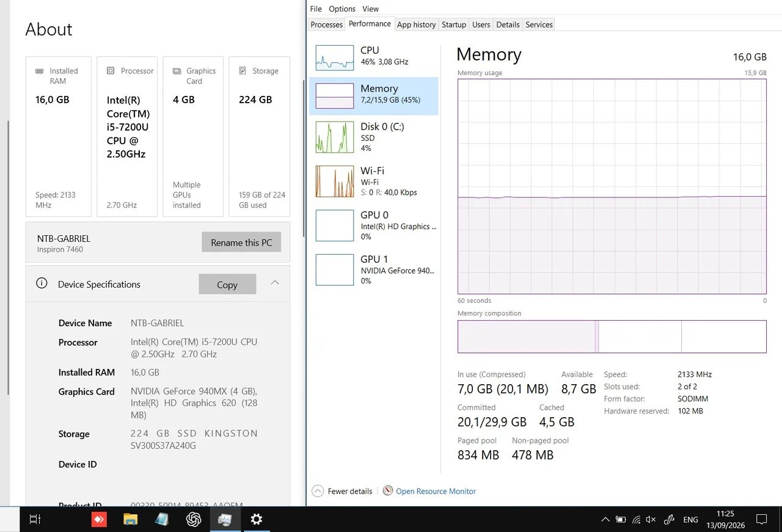This screenshot has width=782, height=532.
Task: Click the NTB-GABRIEL PC name heading
Action: [64, 238]
